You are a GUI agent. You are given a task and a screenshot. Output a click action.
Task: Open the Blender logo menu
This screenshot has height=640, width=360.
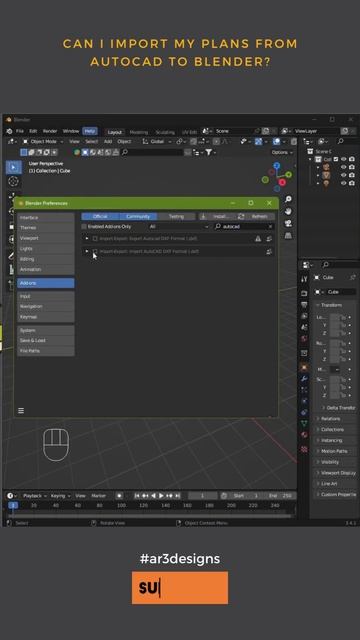pos(9,131)
